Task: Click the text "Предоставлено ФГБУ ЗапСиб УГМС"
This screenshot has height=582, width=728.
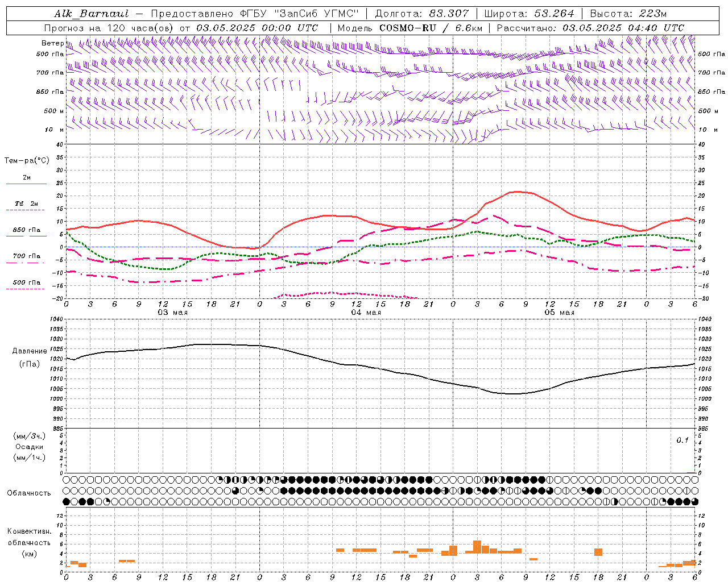Action: 255,14
